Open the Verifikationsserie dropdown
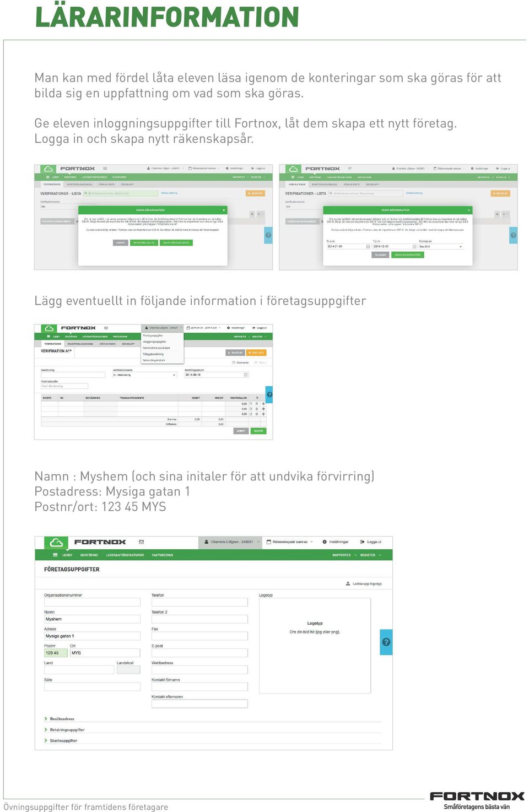529x812 pixels. click(x=144, y=375)
